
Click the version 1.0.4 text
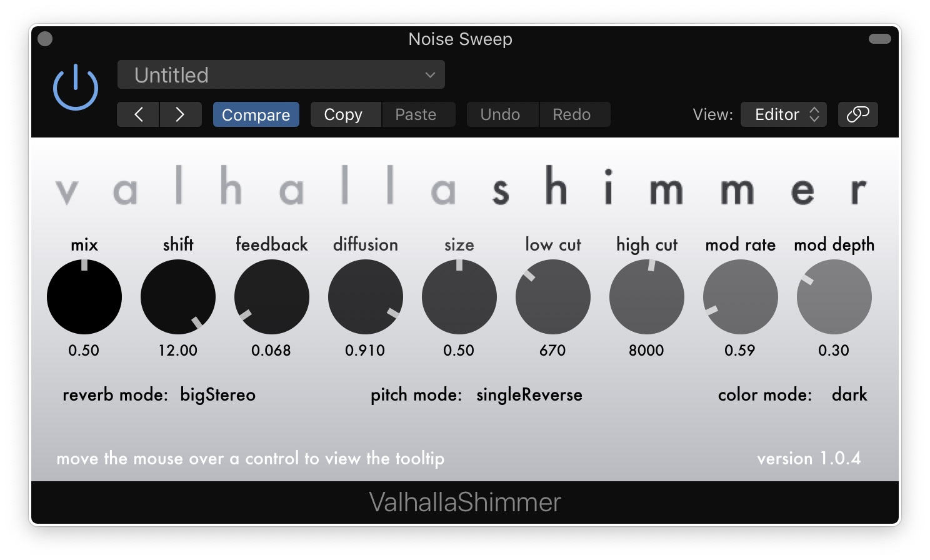pos(809,458)
